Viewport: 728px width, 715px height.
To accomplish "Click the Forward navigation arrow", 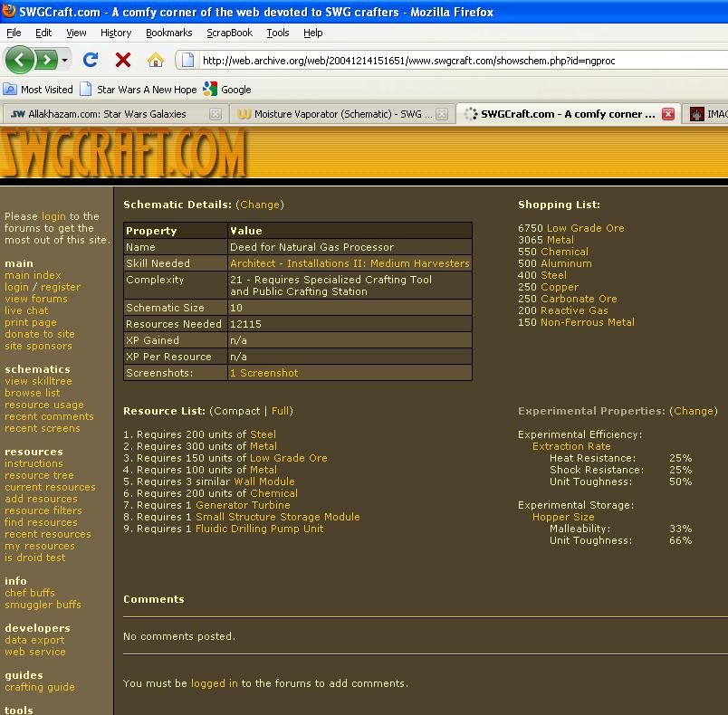I will pos(44,60).
